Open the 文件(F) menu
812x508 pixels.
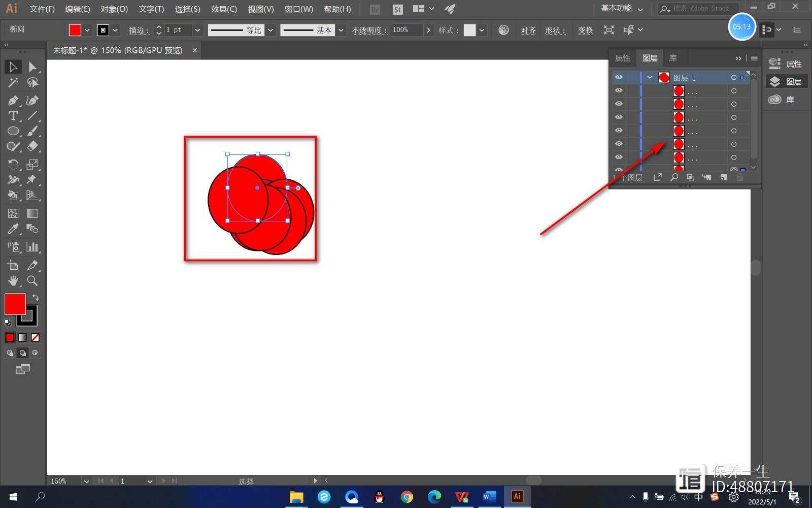click(42, 9)
